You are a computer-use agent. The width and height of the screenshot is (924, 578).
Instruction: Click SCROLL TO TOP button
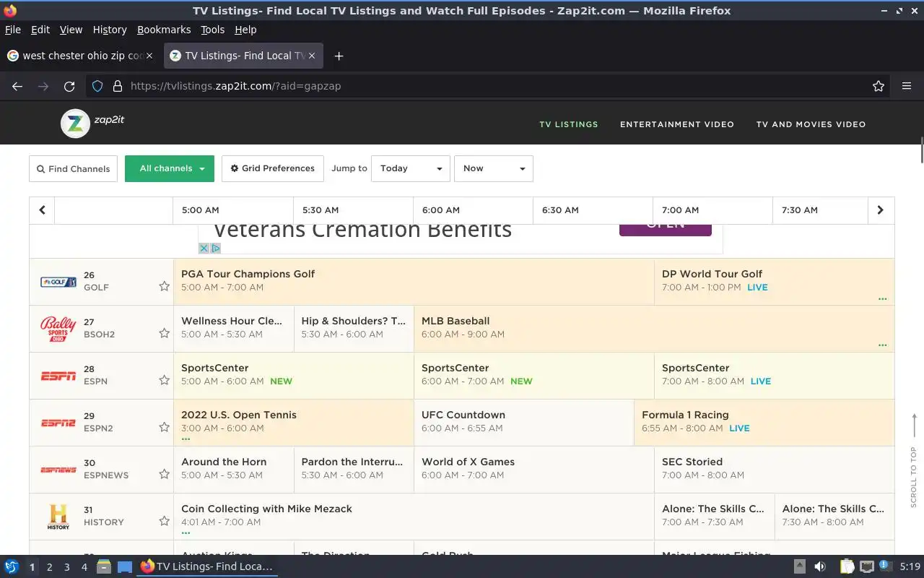(913, 460)
